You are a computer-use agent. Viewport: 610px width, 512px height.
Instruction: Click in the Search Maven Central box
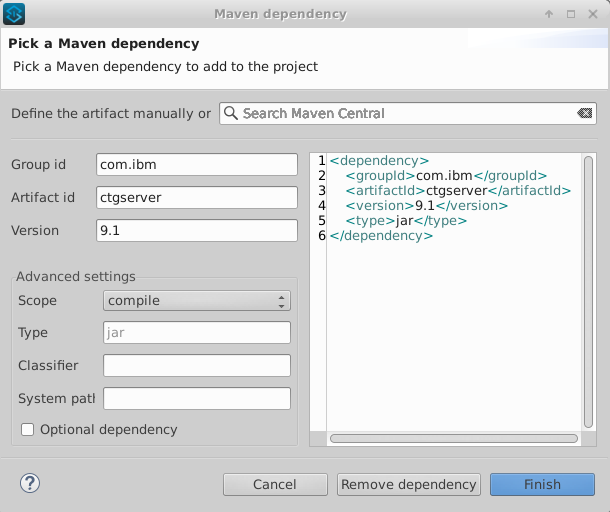coord(405,114)
